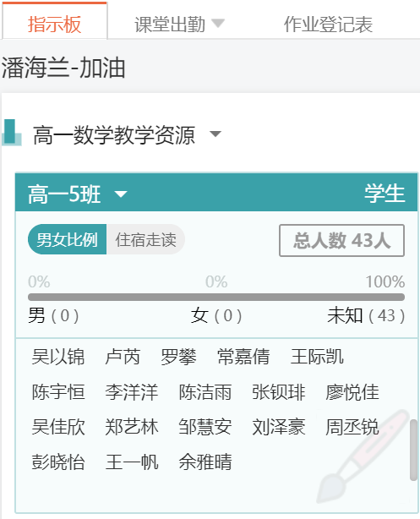The width and height of the screenshot is (420, 519).
Task: Expand the 高一5班 class selector arrow
Action: [121, 194]
